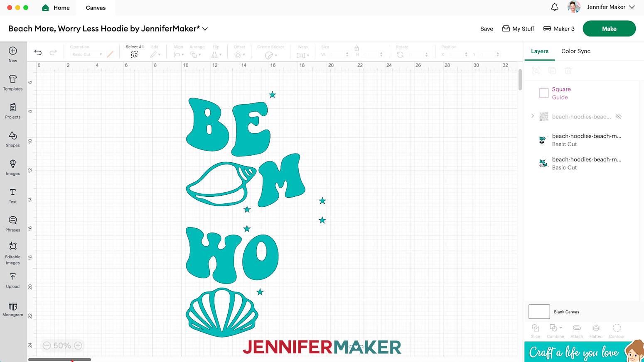This screenshot has width=644, height=362.
Task: Click the Flatten tool
Action: tap(596, 331)
